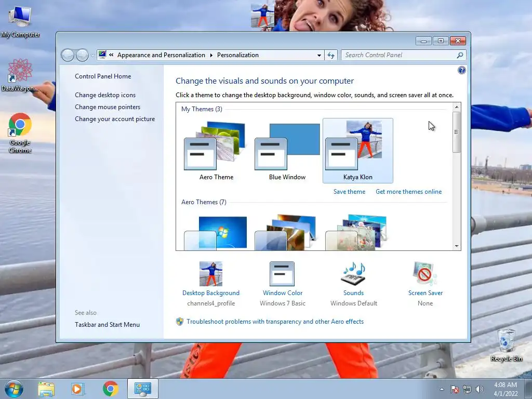Click the Control Panel taskbar button
This screenshot has width=532, height=399.
[142, 389]
